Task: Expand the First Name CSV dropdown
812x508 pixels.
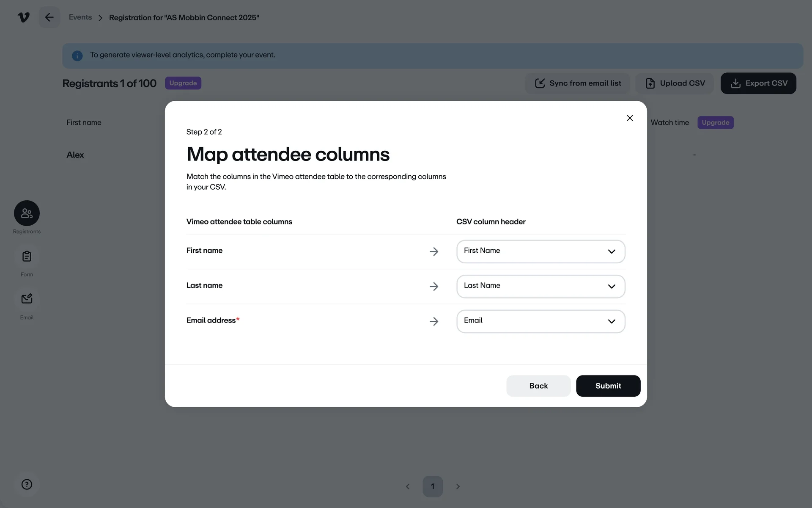Action: [x=540, y=251]
